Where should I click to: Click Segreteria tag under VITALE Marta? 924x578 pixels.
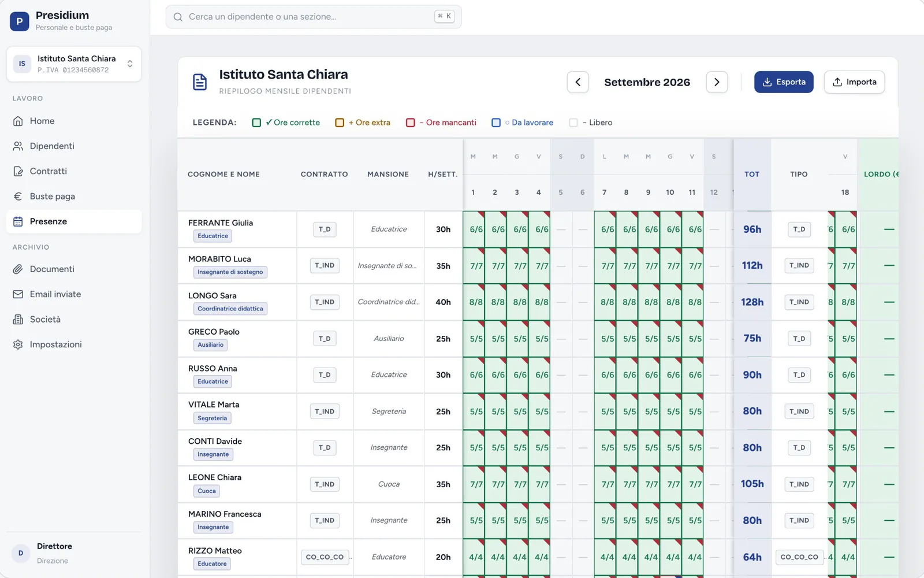(213, 418)
